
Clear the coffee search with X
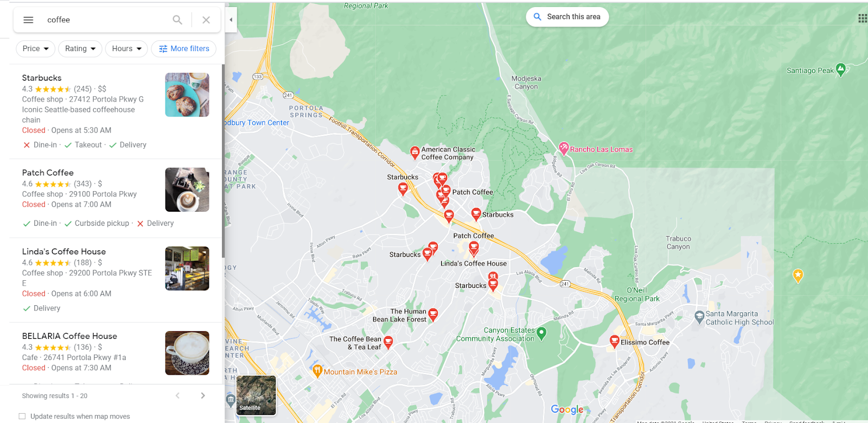(x=206, y=20)
